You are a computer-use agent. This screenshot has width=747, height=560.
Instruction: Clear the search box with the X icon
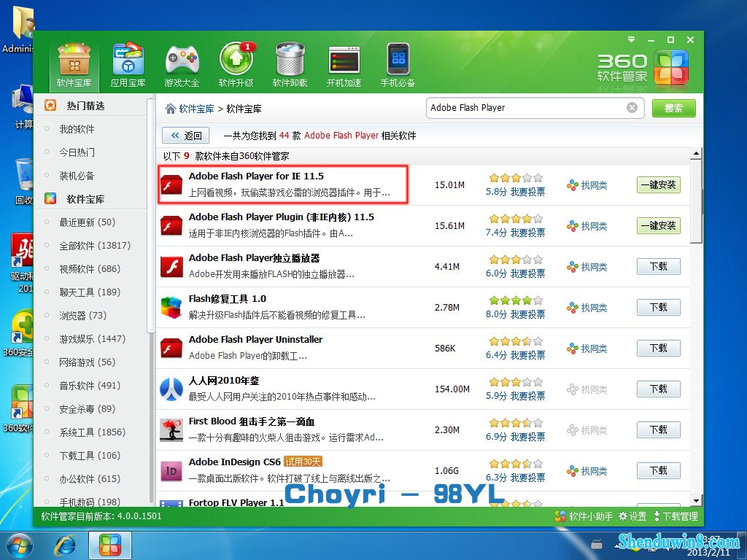coord(632,108)
